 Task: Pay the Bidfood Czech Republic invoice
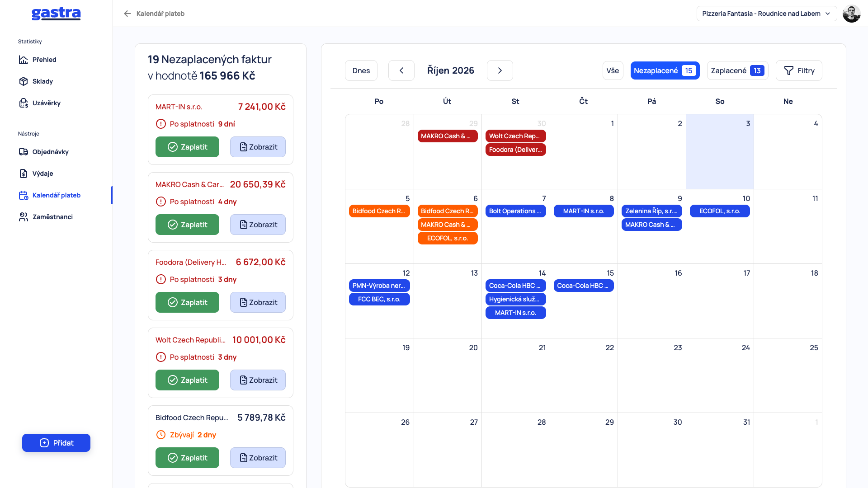(187, 458)
